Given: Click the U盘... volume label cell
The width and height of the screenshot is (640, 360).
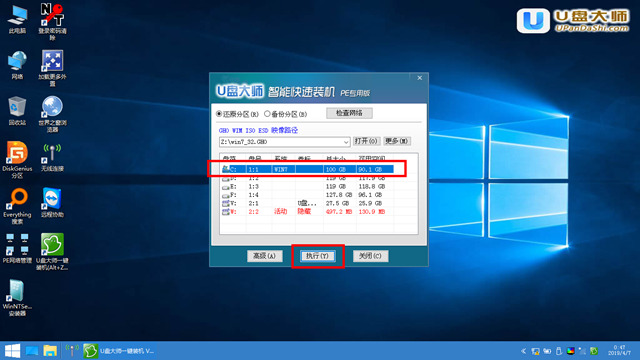Looking at the screenshot, I should (307, 203).
